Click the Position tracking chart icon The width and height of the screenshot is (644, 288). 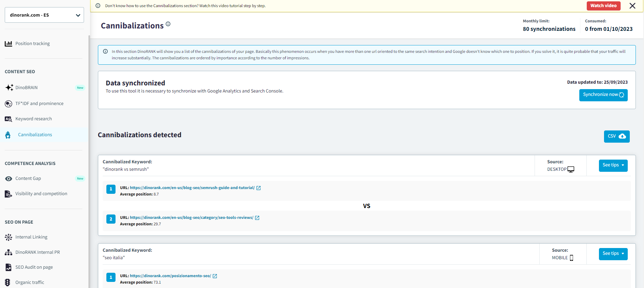tap(8, 44)
